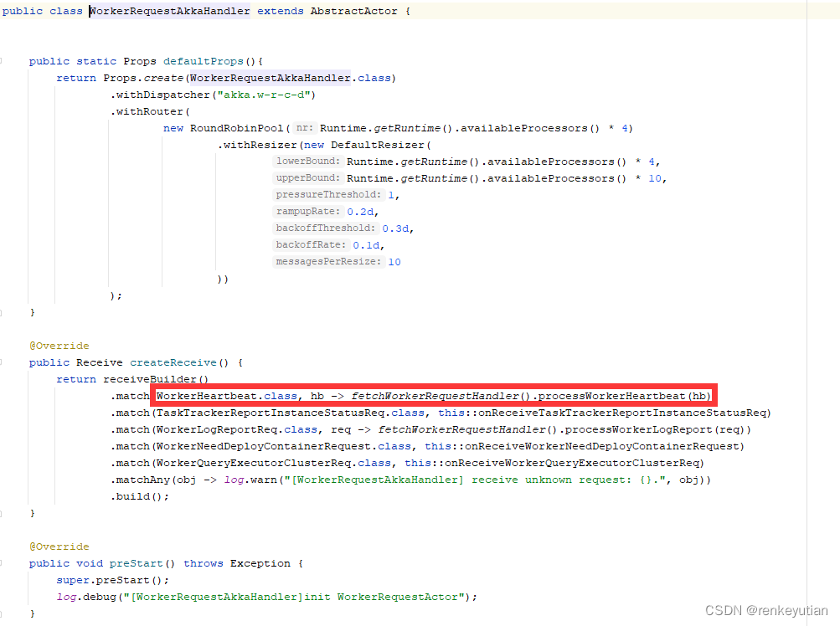Click WorkerLogReportReq.class argument
The width and height of the screenshot is (840, 626).
click(237, 429)
